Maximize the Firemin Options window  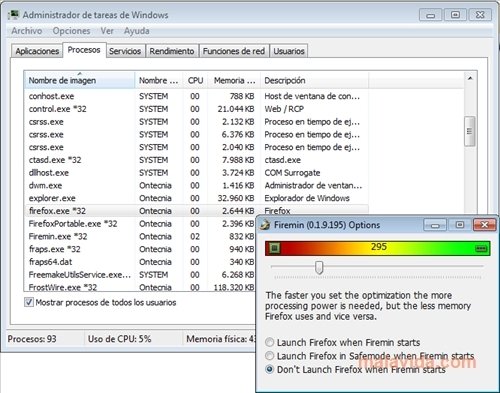[460, 225]
